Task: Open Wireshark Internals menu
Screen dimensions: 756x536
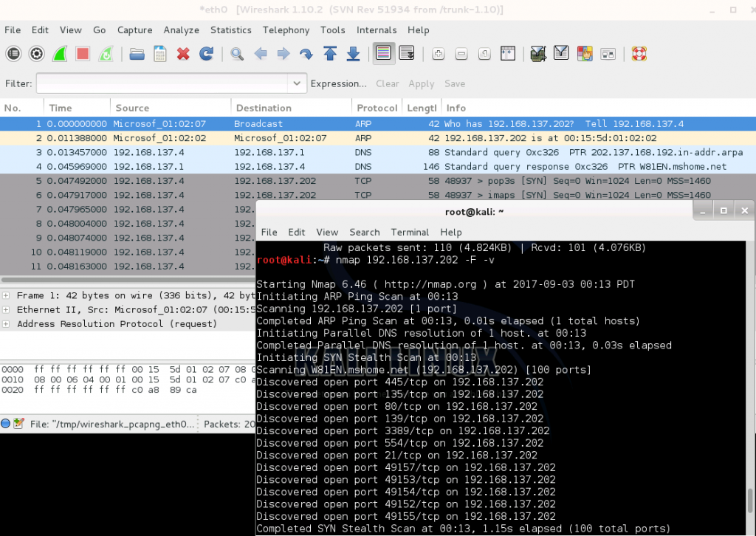Action: tap(377, 30)
